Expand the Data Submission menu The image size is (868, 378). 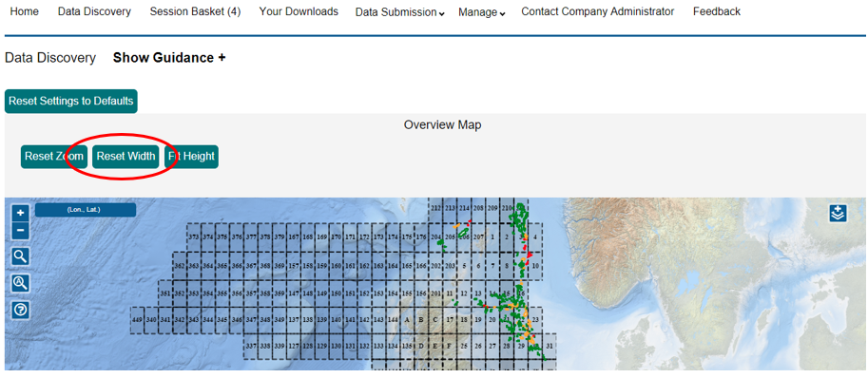click(399, 12)
